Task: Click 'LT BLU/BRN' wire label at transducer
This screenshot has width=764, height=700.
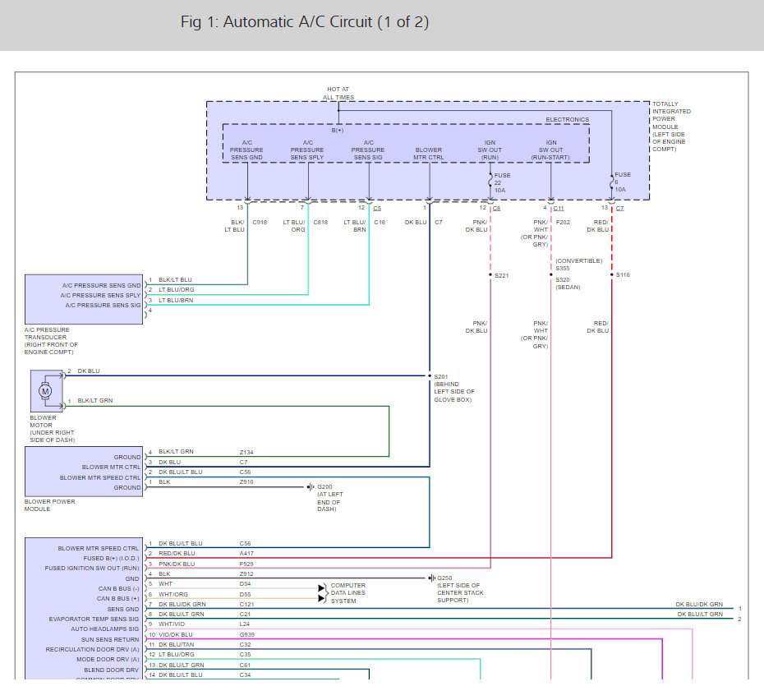Action: [x=176, y=300]
